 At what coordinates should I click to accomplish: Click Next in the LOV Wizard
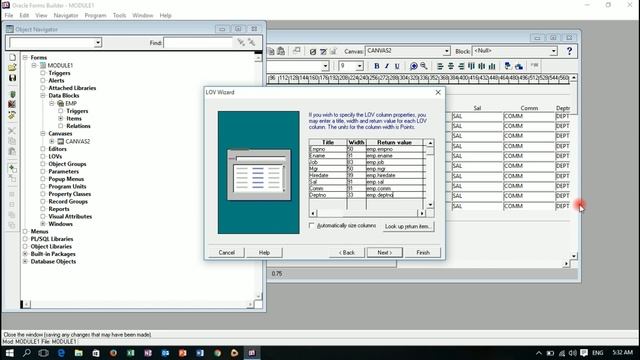click(384, 253)
